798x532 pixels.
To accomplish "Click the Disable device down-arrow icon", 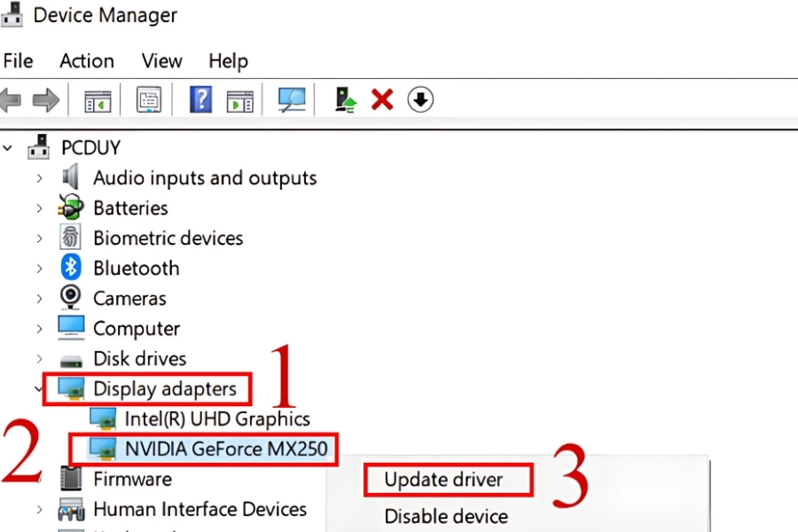I will point(420,100).
